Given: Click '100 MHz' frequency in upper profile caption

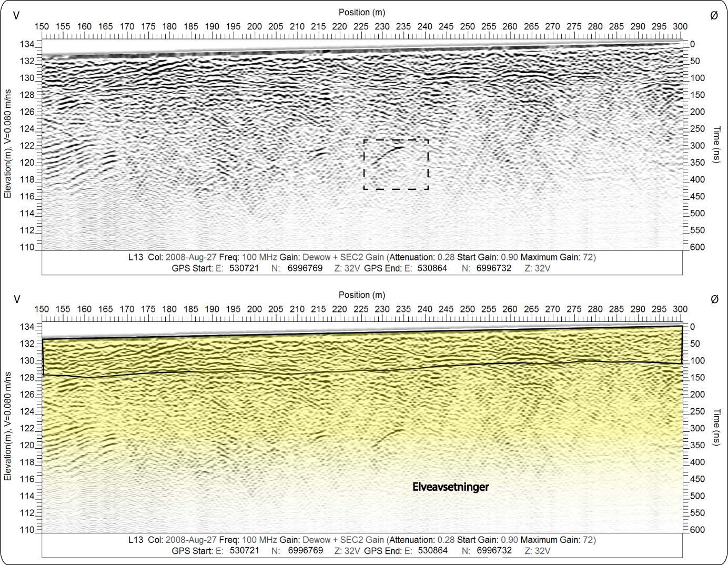Looking at the screenshot, I should (x=259, y=257).
